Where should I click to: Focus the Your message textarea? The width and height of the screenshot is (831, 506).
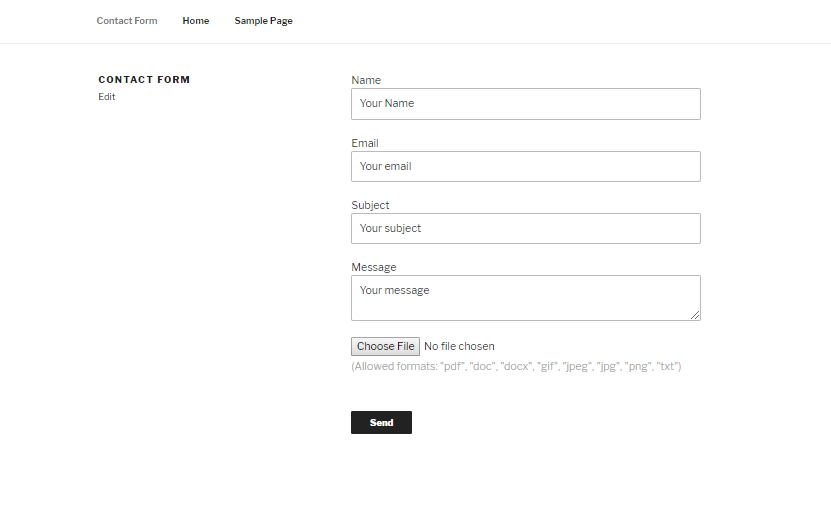[526, 298]
